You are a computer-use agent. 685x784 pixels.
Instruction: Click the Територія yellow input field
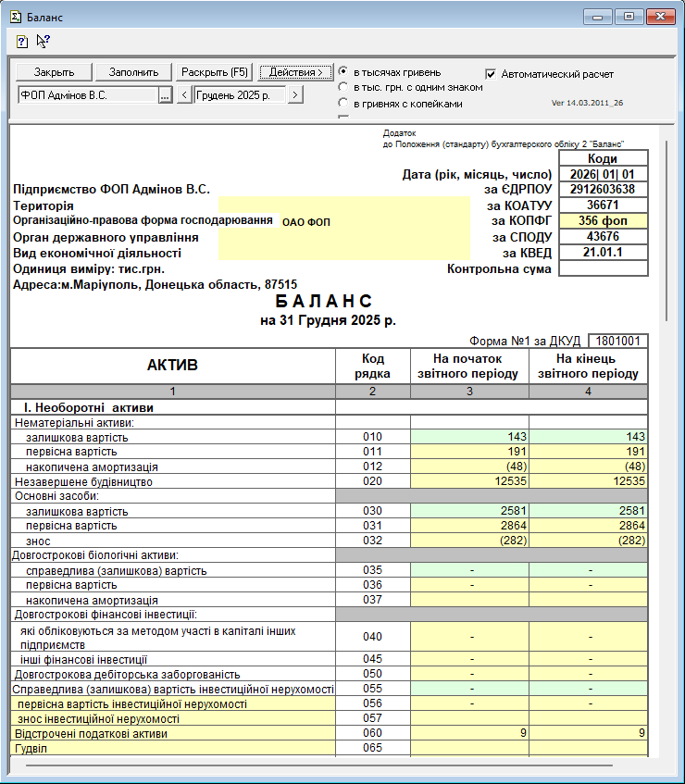click(x=342, y=205)
